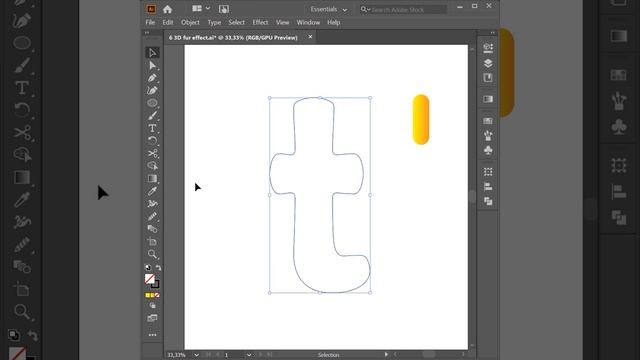Click the GPU performance icon
This screenshot has width=640, height=360.
click(224, 9)
